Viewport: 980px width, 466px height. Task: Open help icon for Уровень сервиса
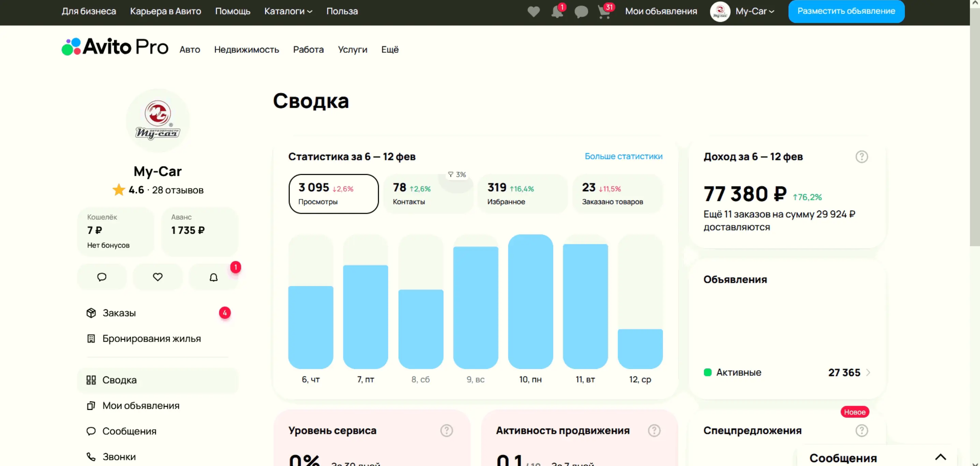click(x=446, y=431)
